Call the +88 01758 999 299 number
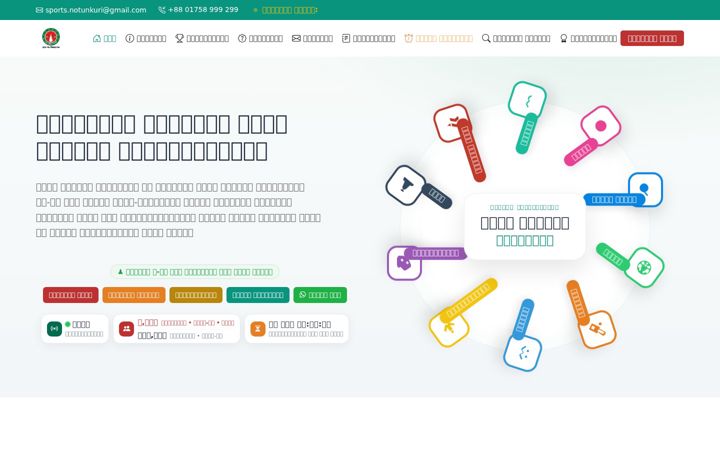720x450 pixels. click(x=198, y=10)
